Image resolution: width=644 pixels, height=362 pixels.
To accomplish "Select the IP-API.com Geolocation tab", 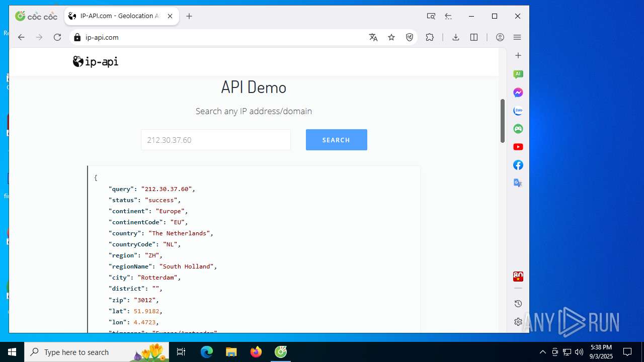I will click(x=121, y=16).
